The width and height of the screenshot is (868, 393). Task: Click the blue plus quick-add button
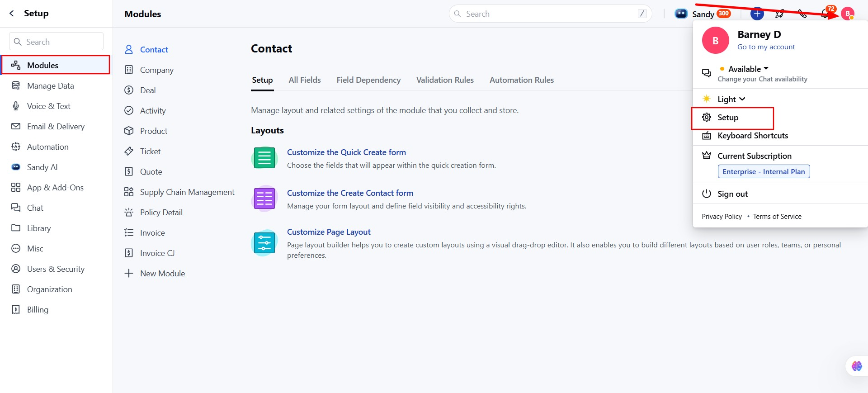pyautogui.click(x=757, y=14)
